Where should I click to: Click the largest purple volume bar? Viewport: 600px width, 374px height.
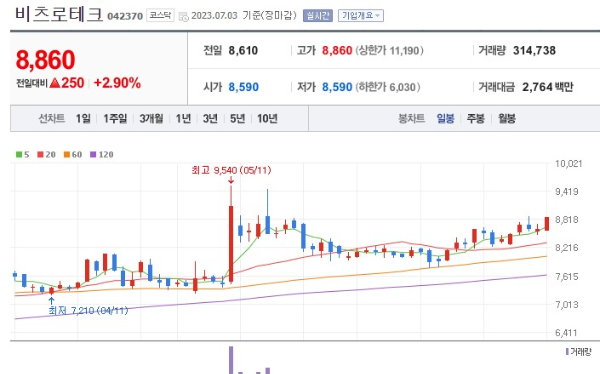tap(231, 360)
